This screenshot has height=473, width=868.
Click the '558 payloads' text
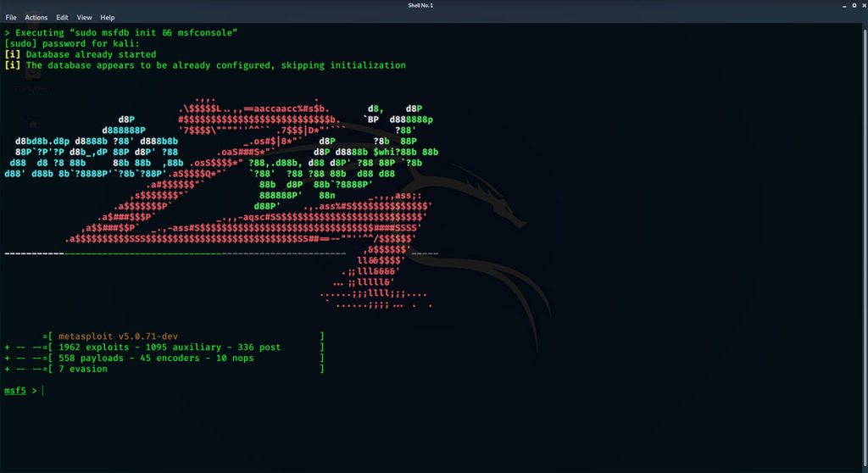click(x=91, y=358)
